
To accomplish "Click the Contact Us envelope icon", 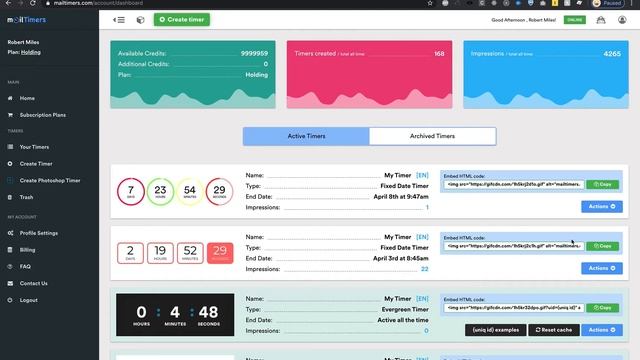I will 10,283.
